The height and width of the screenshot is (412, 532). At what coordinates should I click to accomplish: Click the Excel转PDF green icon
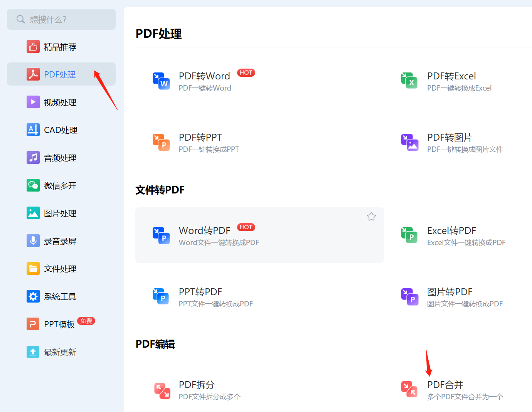point(409,235)
